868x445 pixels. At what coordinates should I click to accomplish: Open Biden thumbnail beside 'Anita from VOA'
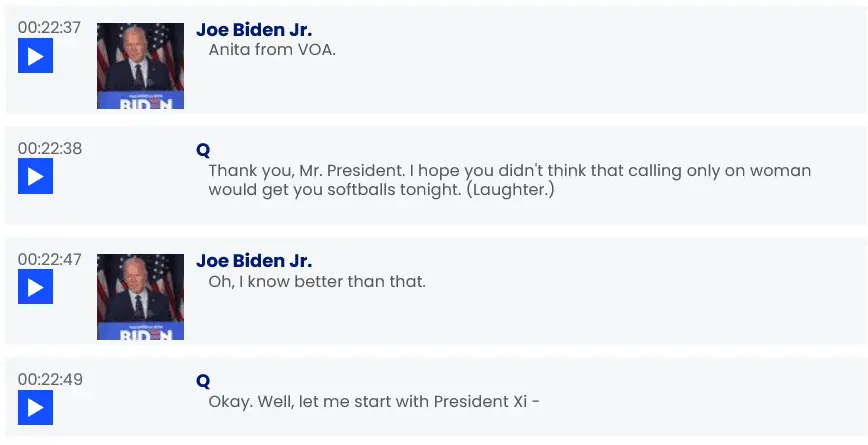[x=140, y=66]
